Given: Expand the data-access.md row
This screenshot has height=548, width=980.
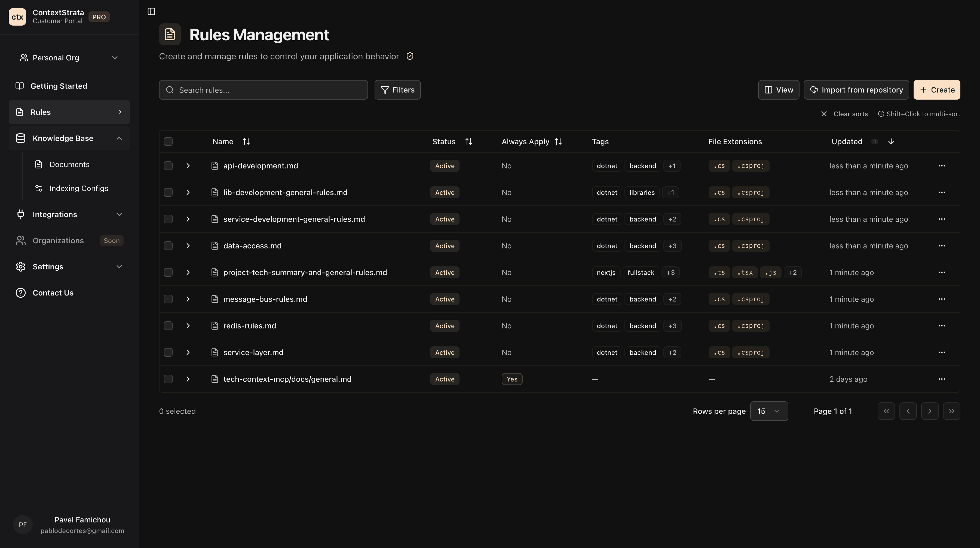Looking at the screenshot, I should 188,246.
